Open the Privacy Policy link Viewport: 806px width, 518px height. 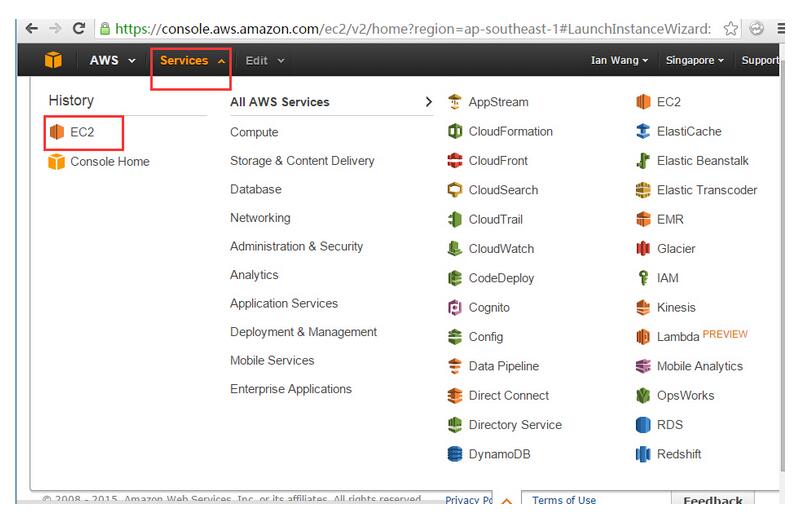(x=469, y=500)
